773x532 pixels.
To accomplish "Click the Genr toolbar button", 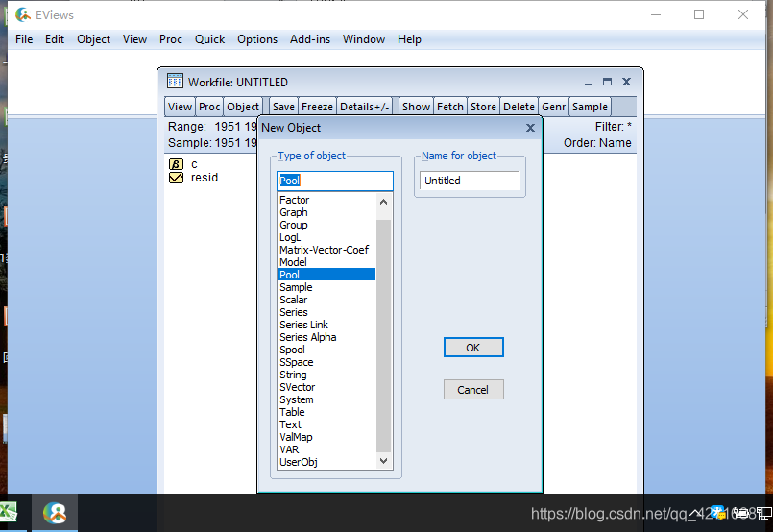I will tap(553, 107).
